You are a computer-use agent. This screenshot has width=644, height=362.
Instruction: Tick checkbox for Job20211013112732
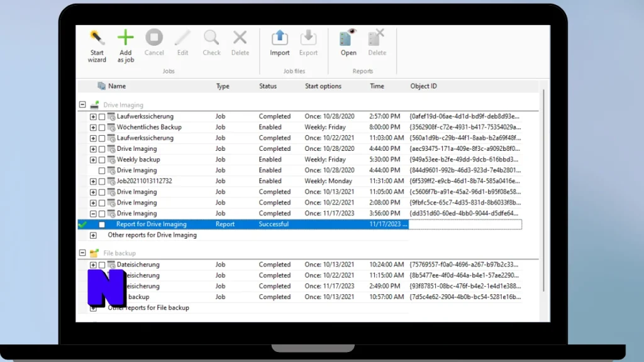click(102, 182)
